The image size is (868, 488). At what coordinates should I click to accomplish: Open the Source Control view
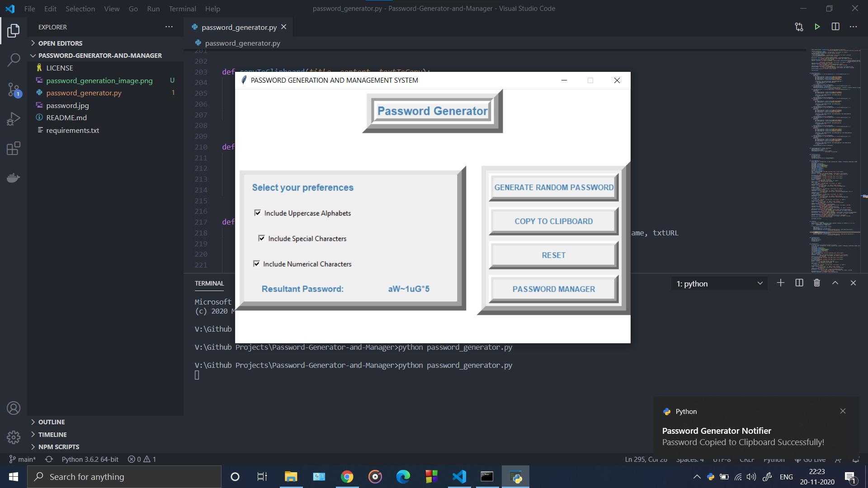pos(14,90)
